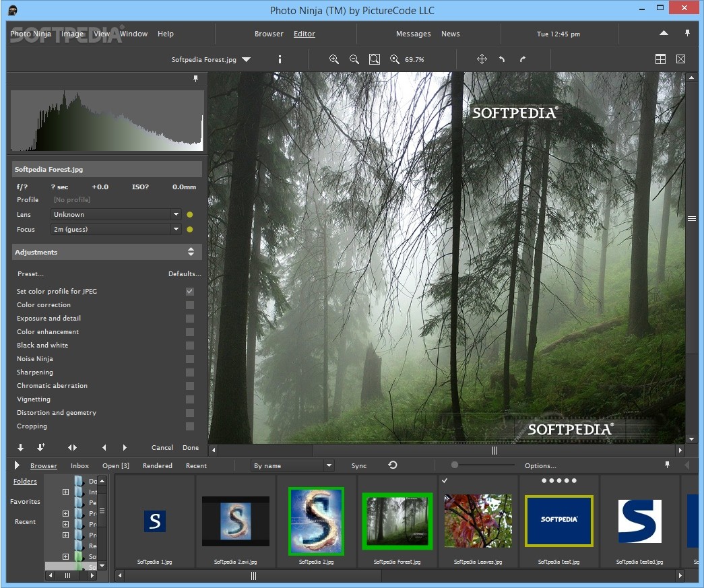This screenshot has height=588, width=704.
Task: Click the yellow Focus status dot
Action: (x=190, y=230)
